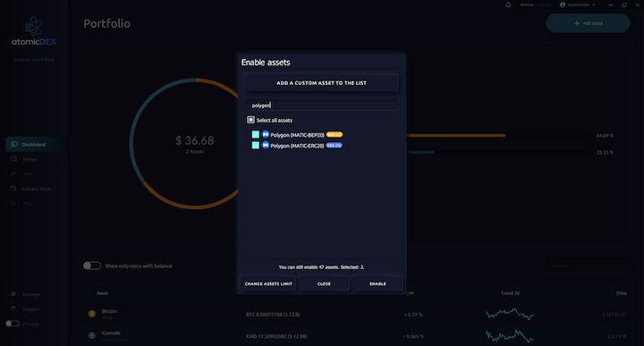Click the Asset column header
This screenshot has width=644, height=346.
[x=102, y=293]
